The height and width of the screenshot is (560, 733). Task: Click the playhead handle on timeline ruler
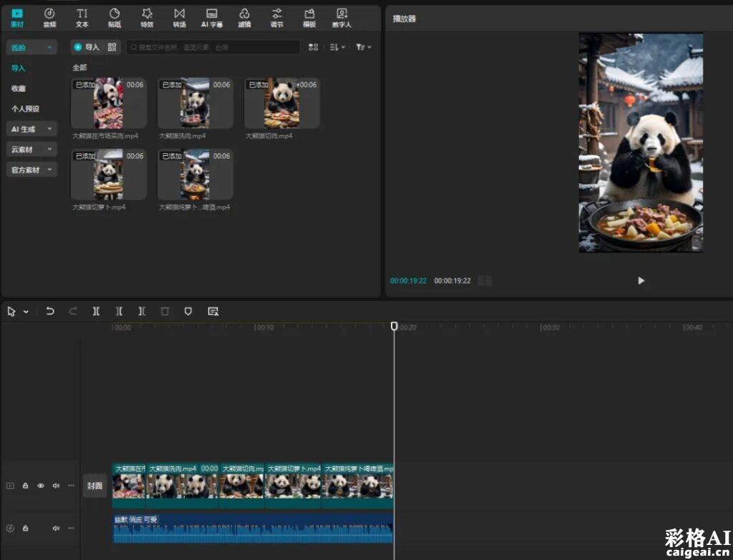click(x=394, y=326)
